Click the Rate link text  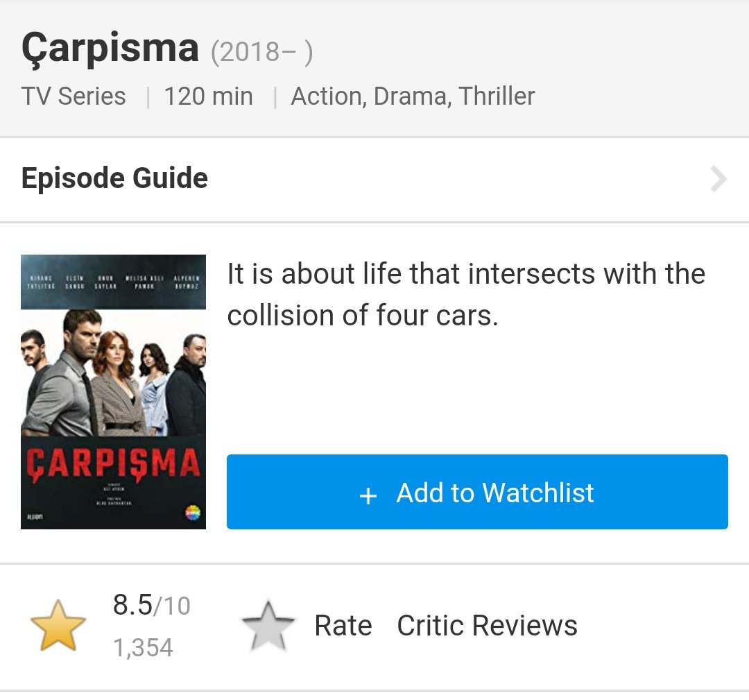click(343, 626)
